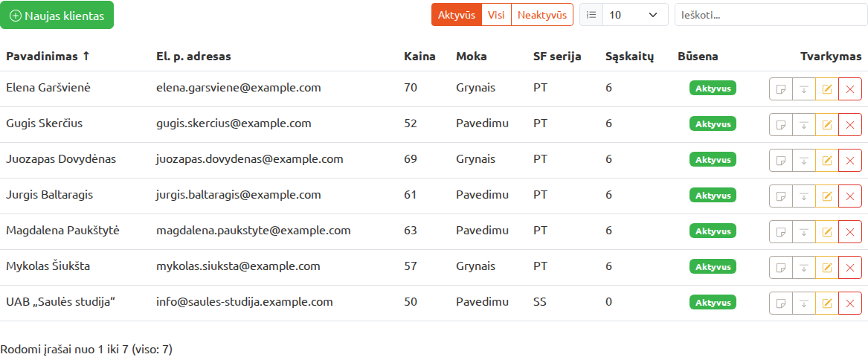The image size is (868, 363).
Task: Edit client Elena Garšvienė
Action: (827, 89)
